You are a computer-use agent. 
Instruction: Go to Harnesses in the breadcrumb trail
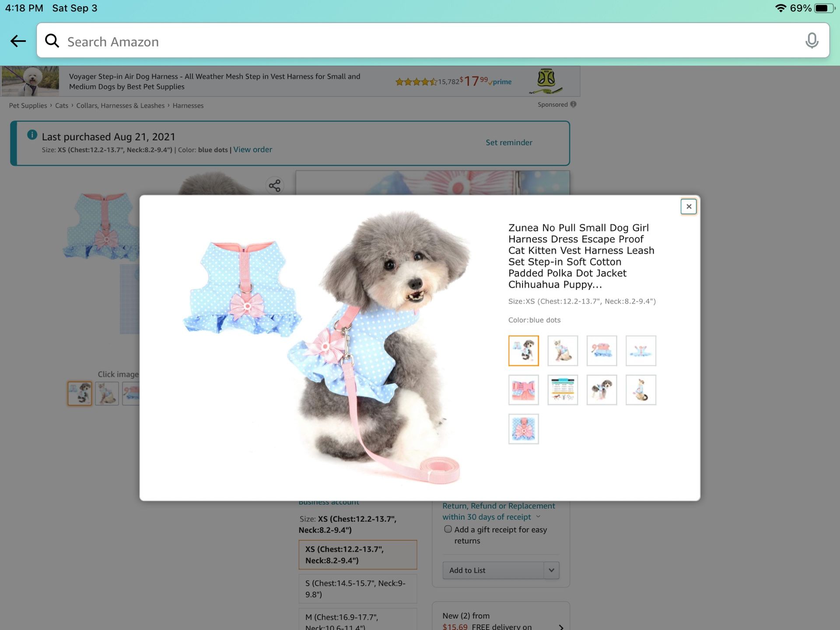point(188,105)
